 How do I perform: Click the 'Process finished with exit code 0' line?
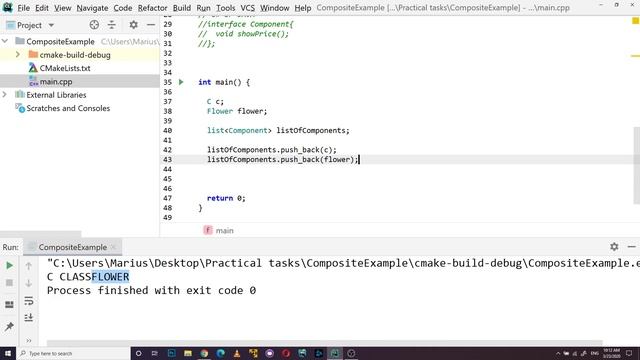click(151, 290)
